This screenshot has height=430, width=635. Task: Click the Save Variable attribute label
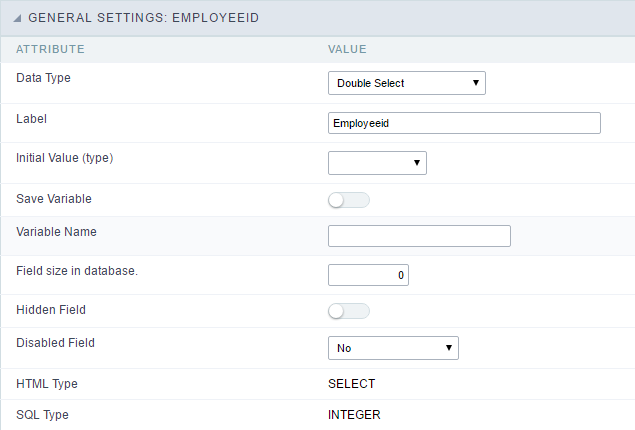click(54, 199)
